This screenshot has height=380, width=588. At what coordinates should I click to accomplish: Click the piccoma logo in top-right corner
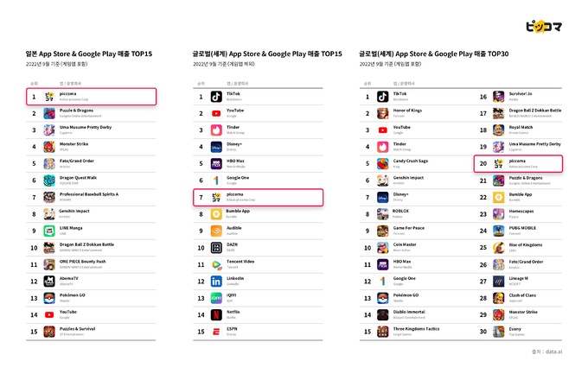tap(543, 27)
